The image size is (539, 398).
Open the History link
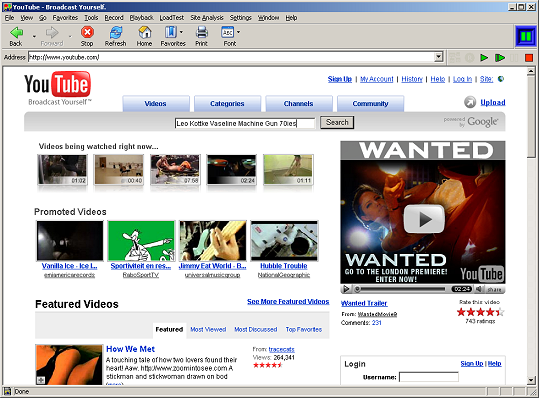click(412, 79)
